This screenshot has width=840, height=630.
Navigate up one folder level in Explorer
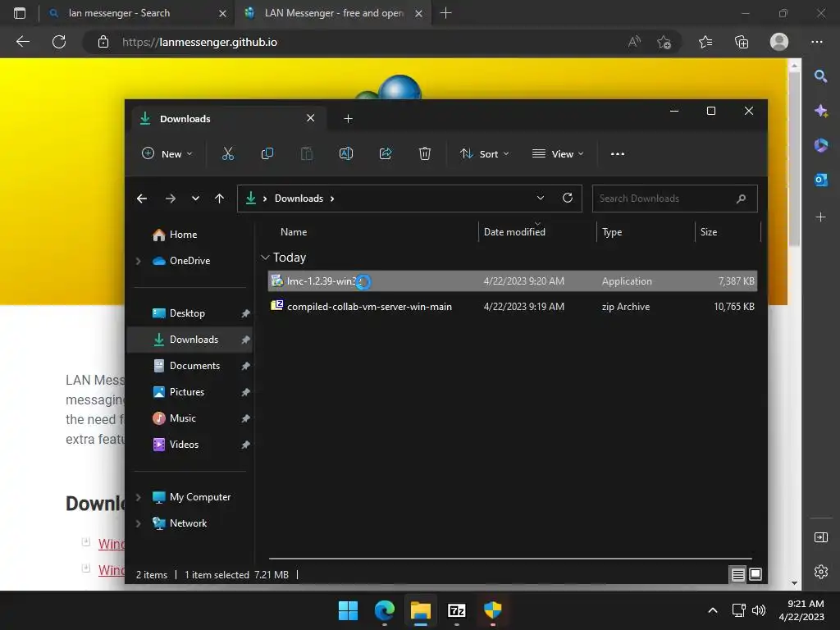click(x=219, y=199)
